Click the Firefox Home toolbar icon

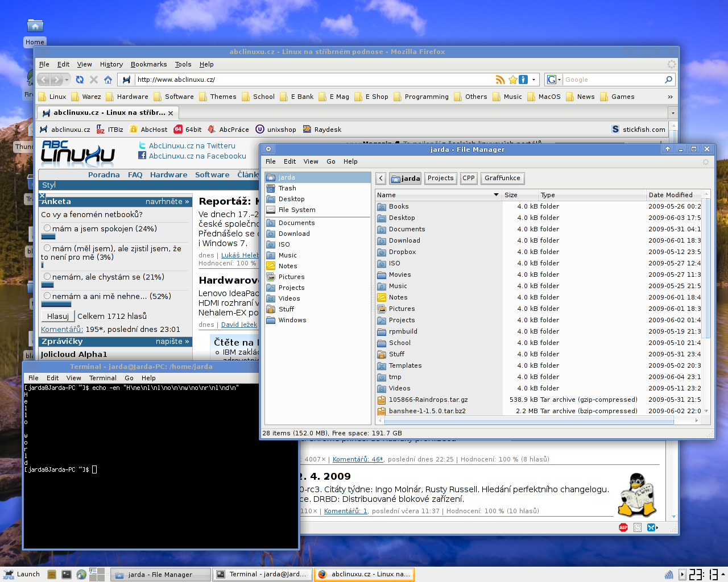tap(108, 80)
